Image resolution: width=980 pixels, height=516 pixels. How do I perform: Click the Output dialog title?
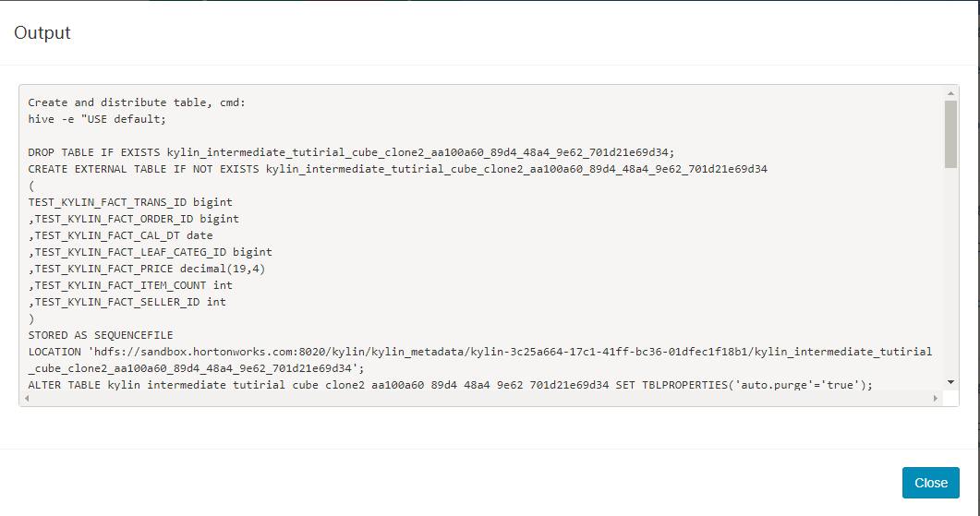(x=42, y=33)
